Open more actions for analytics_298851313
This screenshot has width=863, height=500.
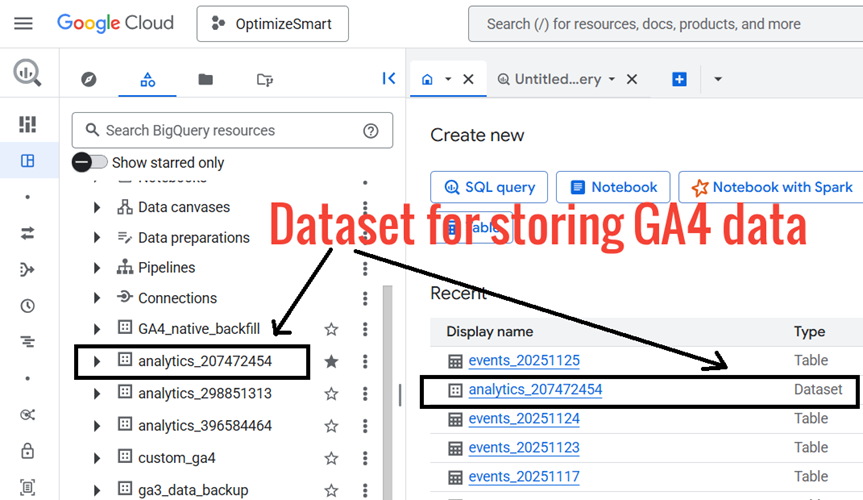(365, 394)
